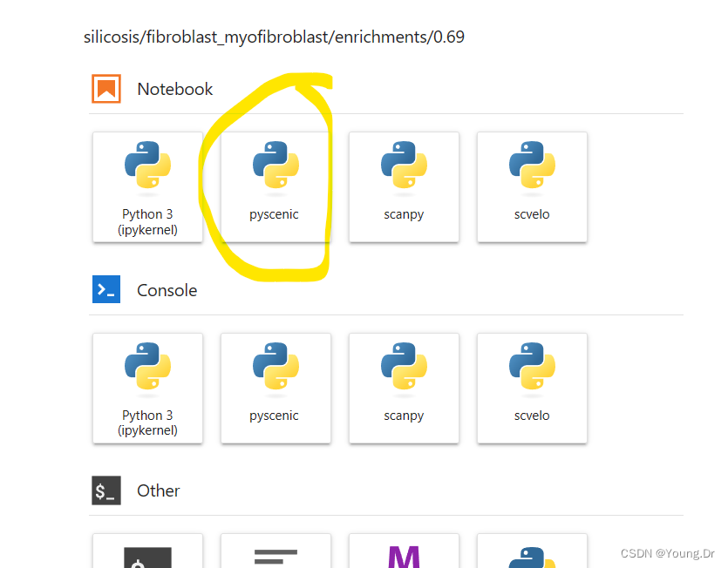Screen dimensions: 728x568
Task: Click the silicosis/fibroblast_myofibroblast/enrichments/0.69 path text
Action: 274,37
